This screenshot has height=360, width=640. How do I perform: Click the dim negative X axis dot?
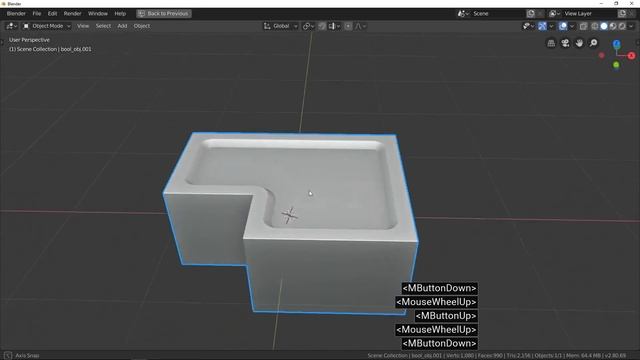pos(601,55)
